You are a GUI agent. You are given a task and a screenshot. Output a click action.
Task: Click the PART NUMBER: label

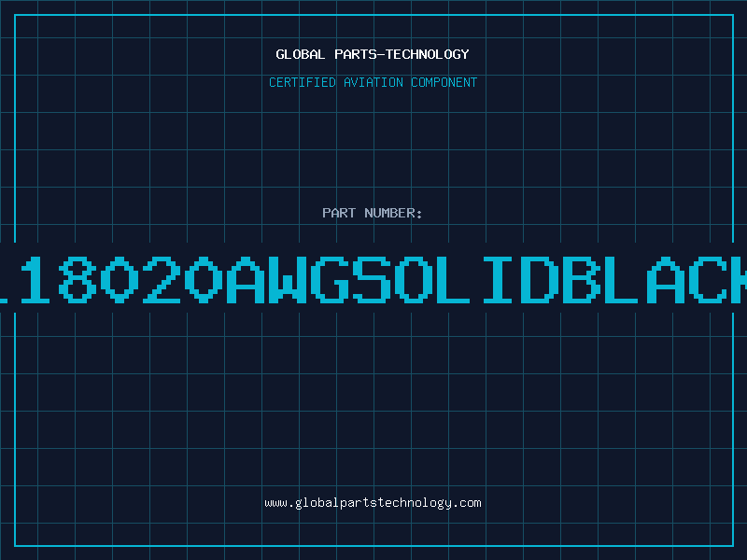click(x=373, y=213)
